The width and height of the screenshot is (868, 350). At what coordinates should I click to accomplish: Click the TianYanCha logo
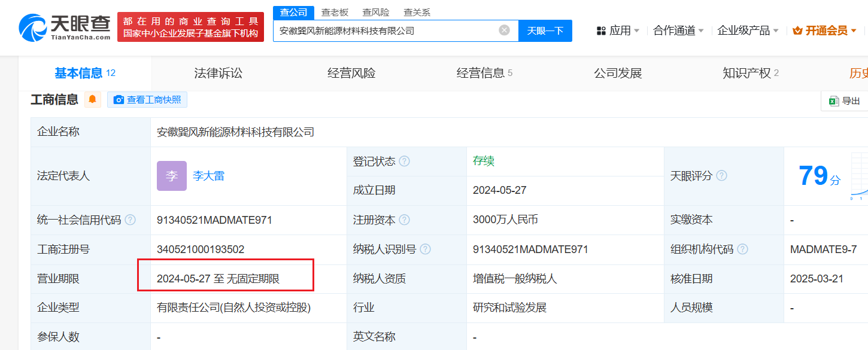(x=65, y=27)
